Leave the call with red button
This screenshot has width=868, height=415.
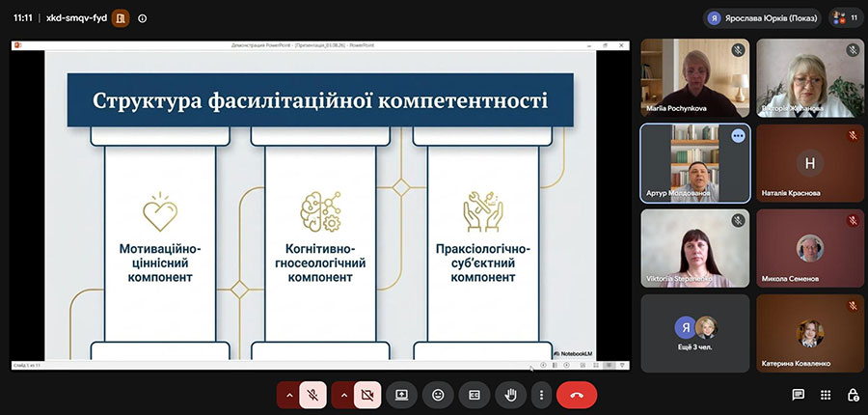click(577, 395)
